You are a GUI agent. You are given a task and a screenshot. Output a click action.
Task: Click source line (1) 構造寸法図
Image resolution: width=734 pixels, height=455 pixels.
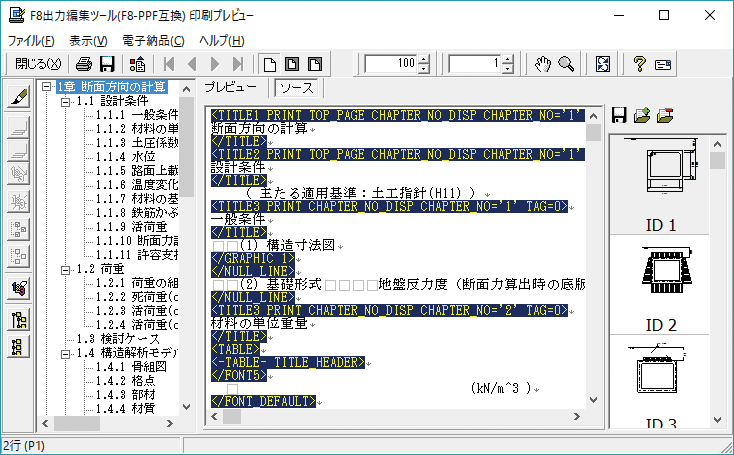(x=288, y=245)
